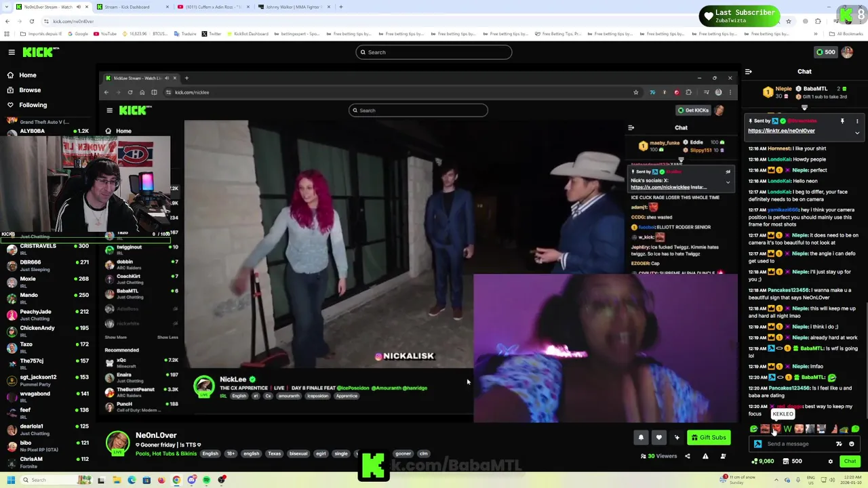Open DBR666 channel in sidebar
Viewport: 868px width, 488px height.
[x=47, y=266]
